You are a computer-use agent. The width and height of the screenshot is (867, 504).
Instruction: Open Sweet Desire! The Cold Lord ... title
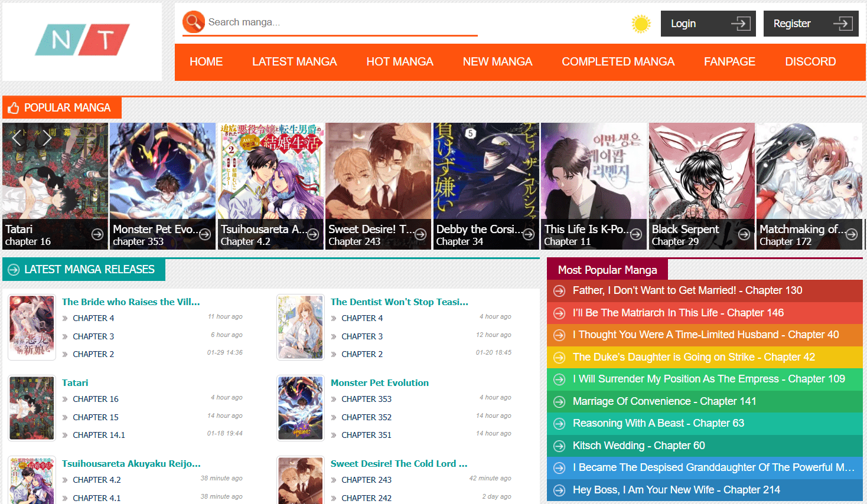tap(399, 463)
